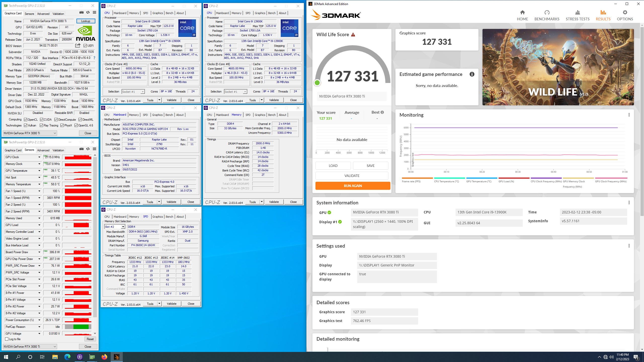
Task: Open Windows Start menu
Action: click(6, 357)
